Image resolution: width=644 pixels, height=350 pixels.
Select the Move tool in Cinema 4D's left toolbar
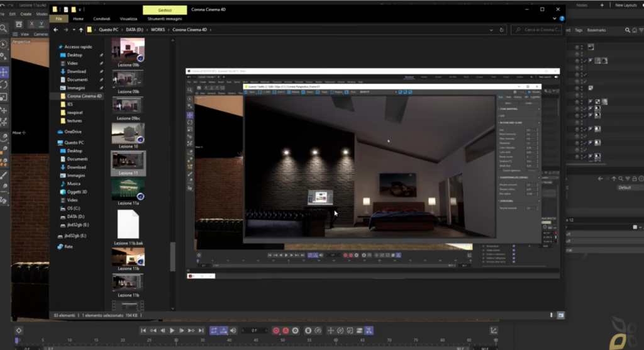(x=4, y=72)
